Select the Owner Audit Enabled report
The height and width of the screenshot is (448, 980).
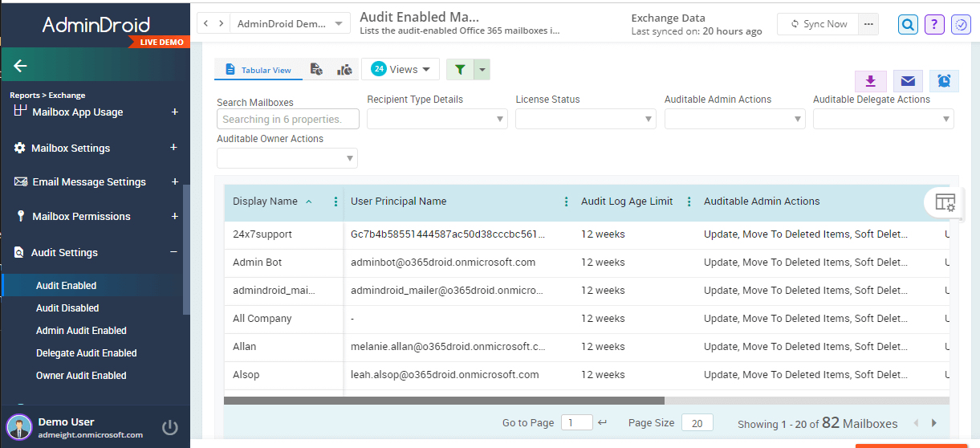coord(81,376)
